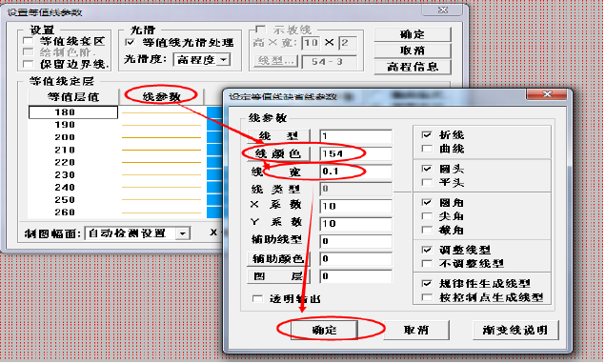Click the 高×宽 width field showing 2

[348, 43]
